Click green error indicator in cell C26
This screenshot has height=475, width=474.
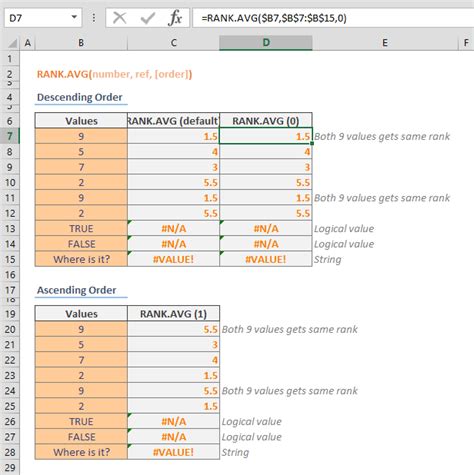(130, 415)
